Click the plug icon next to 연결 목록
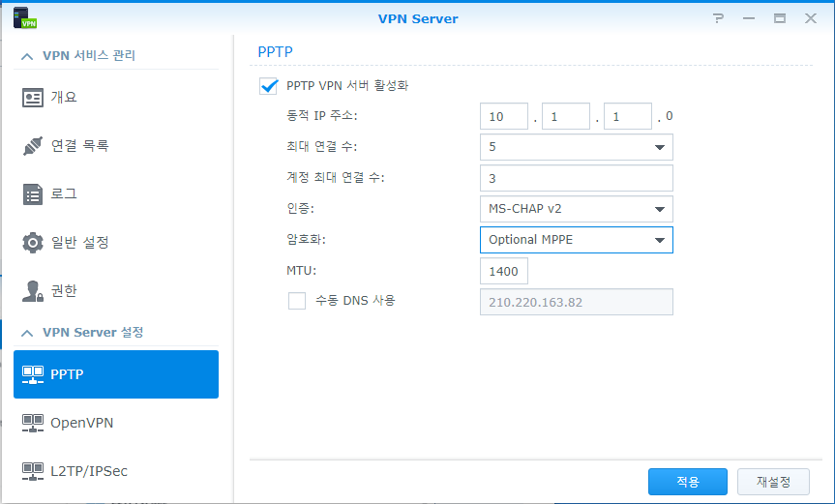This screenshot has width=835, height=504. 33,146
